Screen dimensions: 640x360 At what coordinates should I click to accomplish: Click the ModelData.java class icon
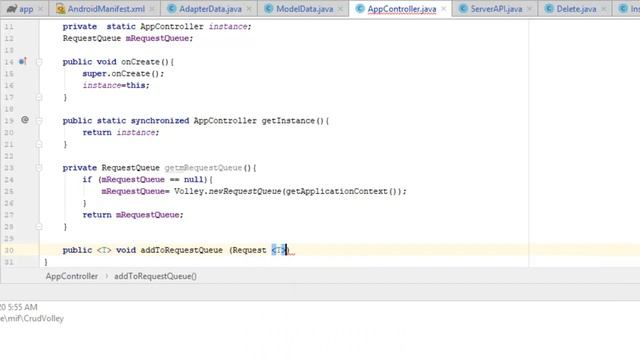[x=269, y=9]
